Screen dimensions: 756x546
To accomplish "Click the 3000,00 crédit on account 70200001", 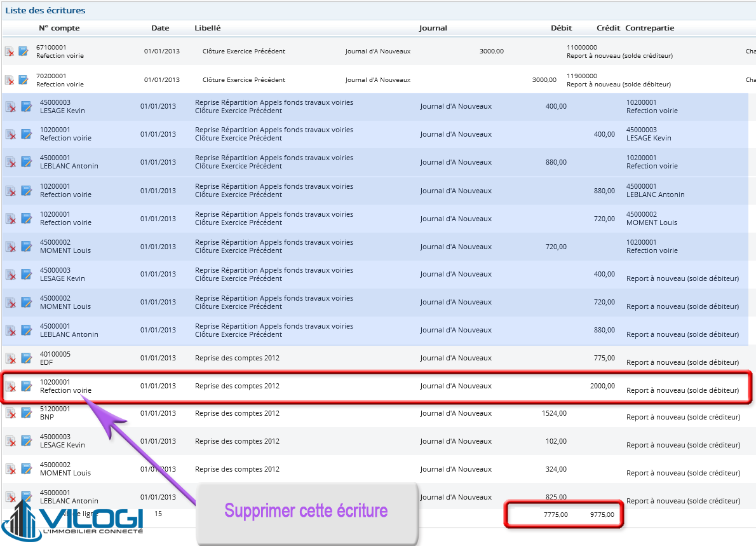I will tap(544, 79).
